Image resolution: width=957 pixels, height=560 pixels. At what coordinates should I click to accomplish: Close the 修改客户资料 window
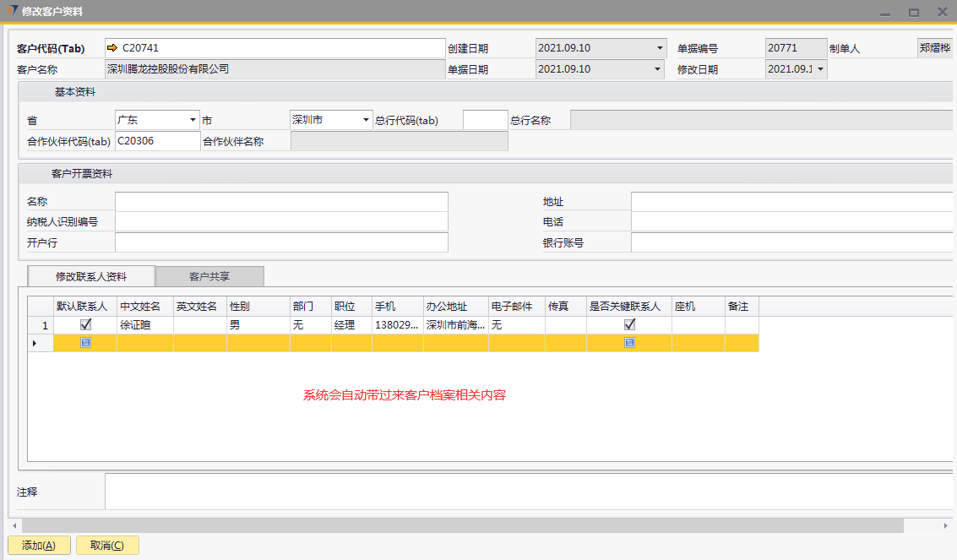coord(941,13)
